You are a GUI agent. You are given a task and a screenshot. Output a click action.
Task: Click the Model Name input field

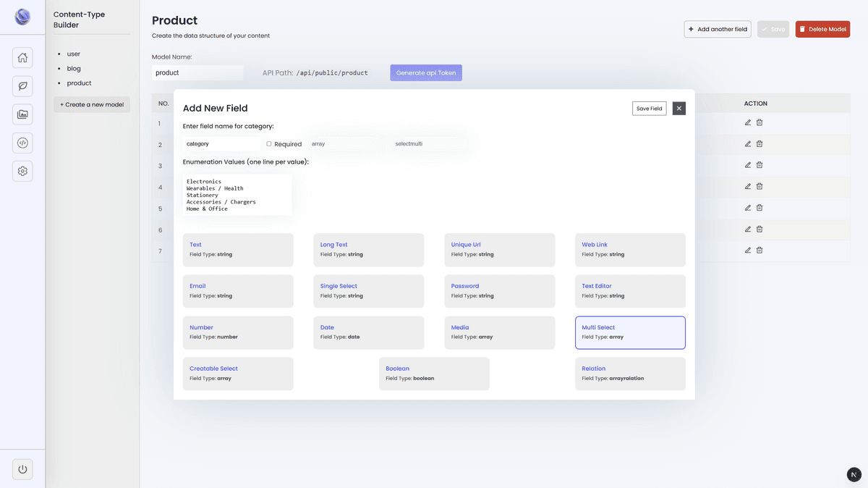click(x=197, y=73)
